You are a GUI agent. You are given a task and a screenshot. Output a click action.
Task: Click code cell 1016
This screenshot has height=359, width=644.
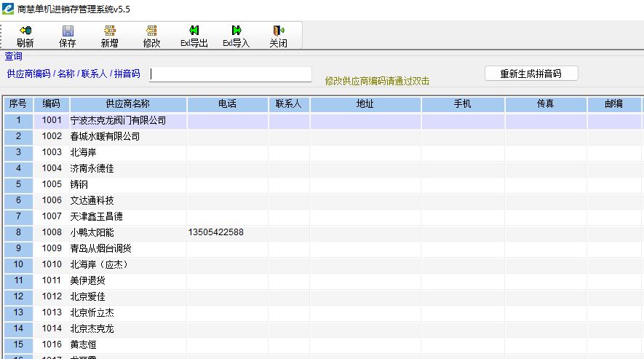(x=52, y=344)
